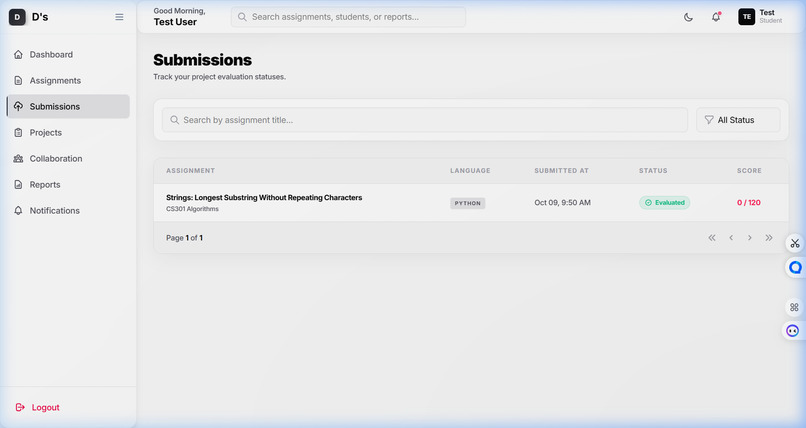Screen dimensions: 806x428
Task: Open Collaboration section
Action: (68, 159)
